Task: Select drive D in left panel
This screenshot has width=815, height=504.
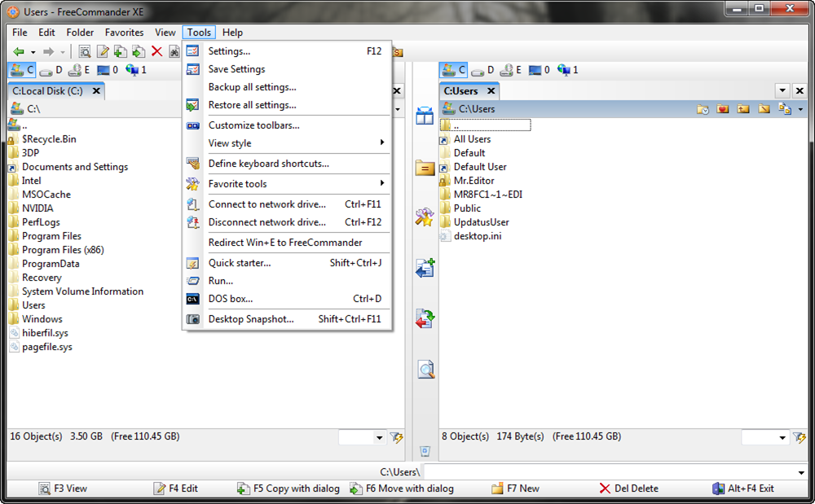Action: (x=51, y=69)
